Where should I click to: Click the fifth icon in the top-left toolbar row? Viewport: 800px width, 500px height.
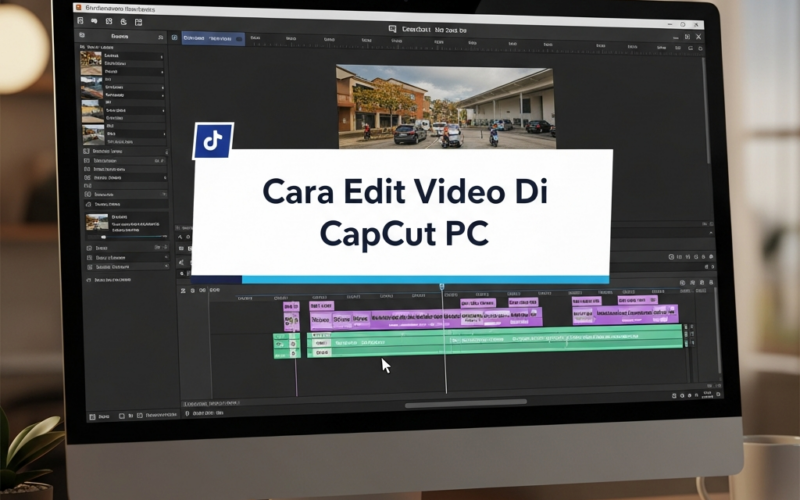click(x=138, y=22)
